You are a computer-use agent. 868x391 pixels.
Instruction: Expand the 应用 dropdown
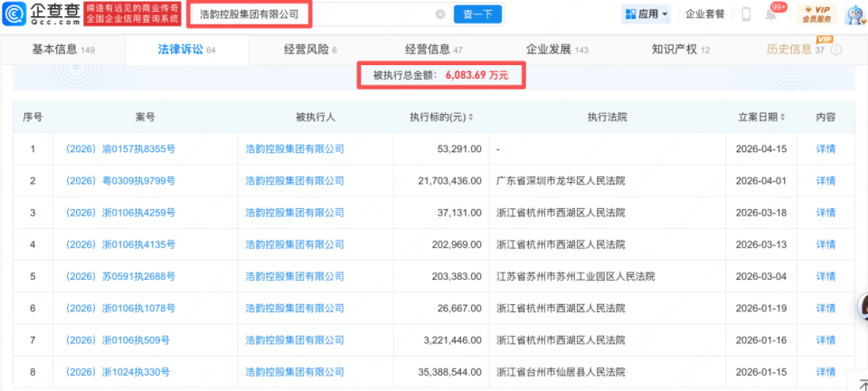click(x=646, y=14)
